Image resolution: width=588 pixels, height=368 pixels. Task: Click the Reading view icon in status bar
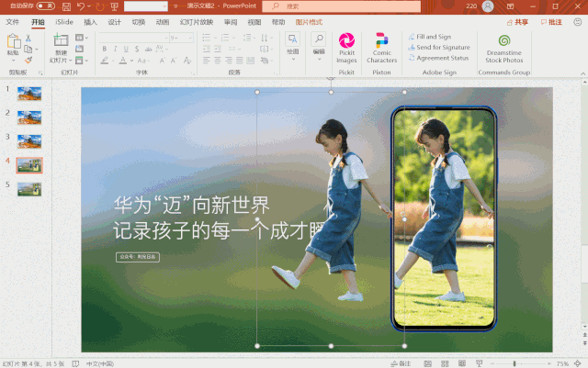pos(462,363)
